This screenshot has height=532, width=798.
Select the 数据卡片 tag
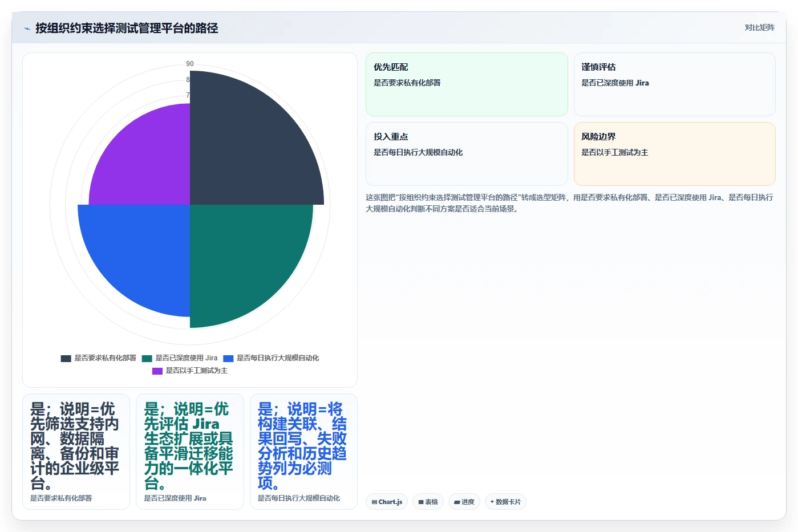[x=505, y=502]
